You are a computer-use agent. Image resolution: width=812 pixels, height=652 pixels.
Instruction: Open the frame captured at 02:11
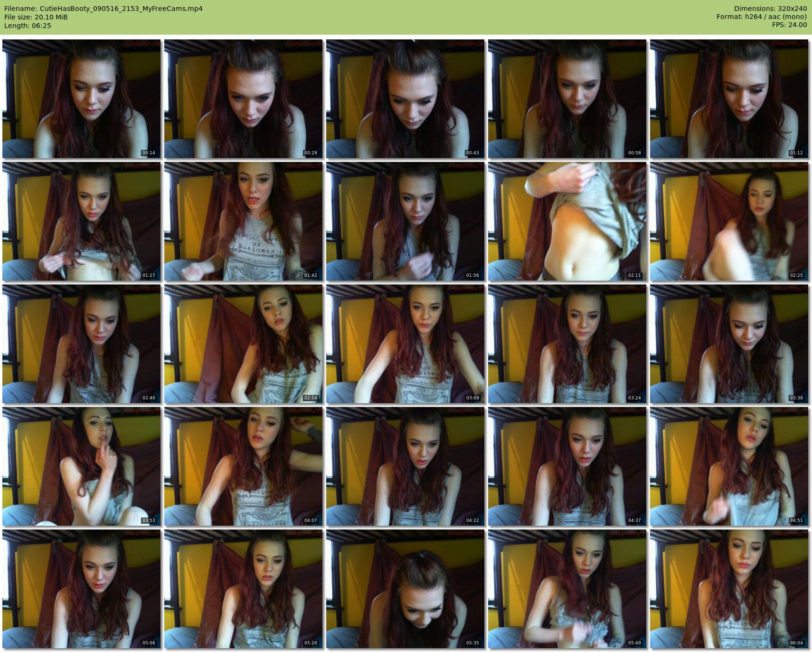pyautogui.click(x=567, y=221)
